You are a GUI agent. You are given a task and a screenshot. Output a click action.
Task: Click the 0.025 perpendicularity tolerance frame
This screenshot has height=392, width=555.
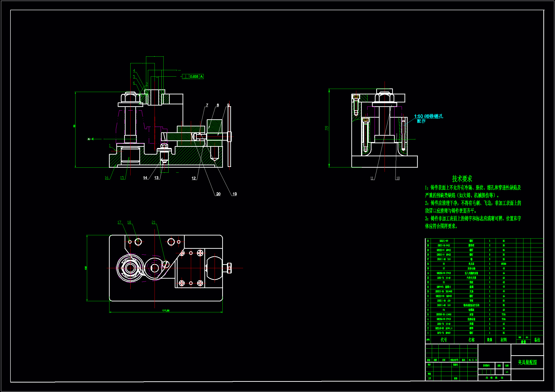tap(194, 77)
